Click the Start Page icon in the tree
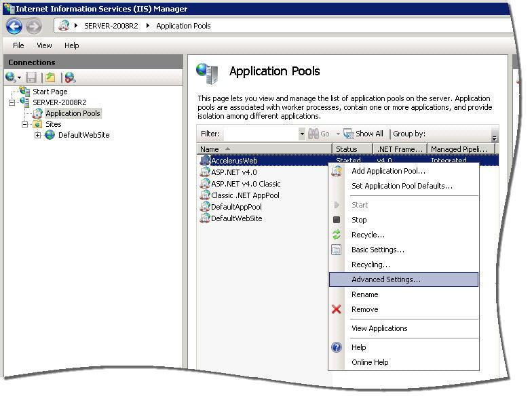Screen dimensions: 532x409 pos(24,91)
